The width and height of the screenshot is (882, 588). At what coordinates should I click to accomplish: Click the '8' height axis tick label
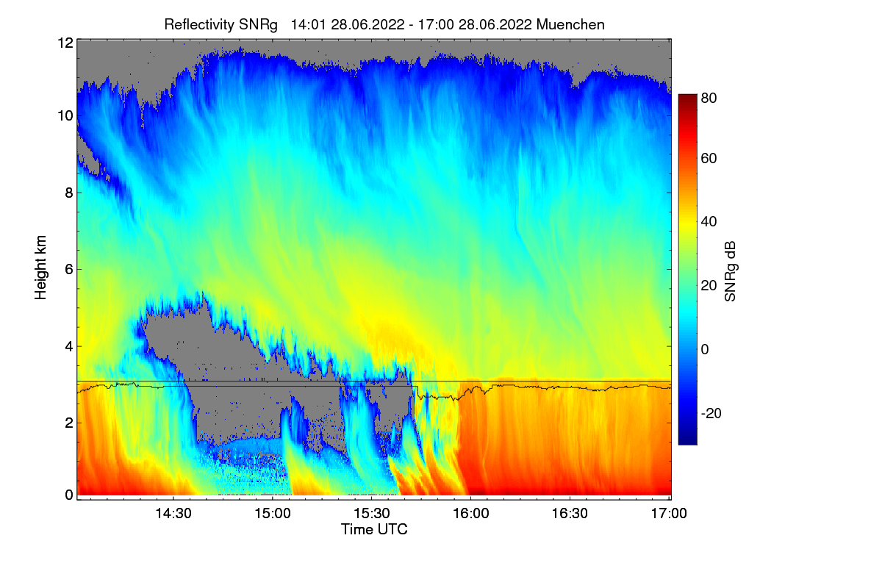tap(69, 193)
